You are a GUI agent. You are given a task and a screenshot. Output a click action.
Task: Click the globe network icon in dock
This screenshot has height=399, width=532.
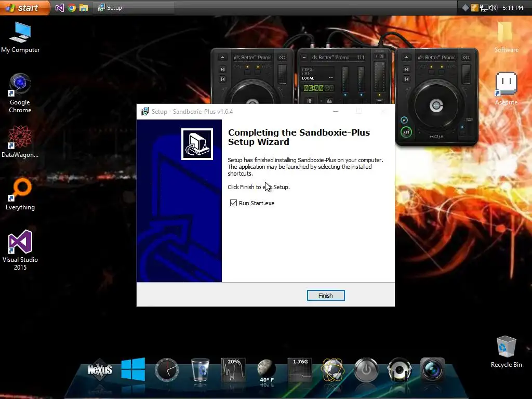pos(333,369)
